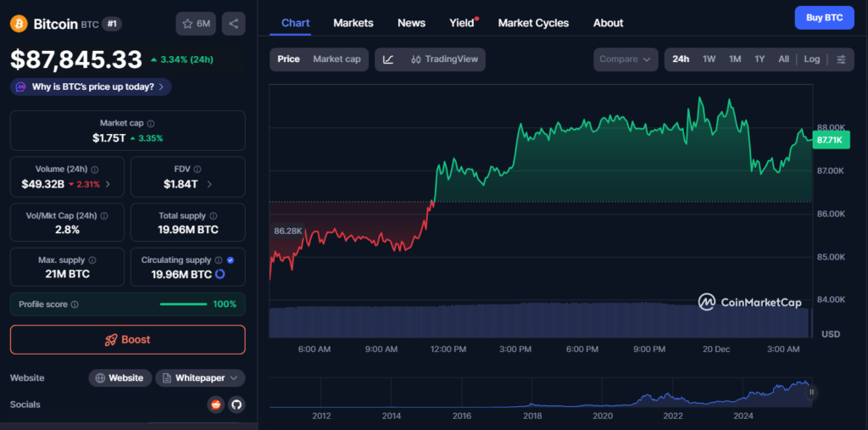Image resolution: width=868 pixels, height=430 pixels.
Task: Click the share icon next to Bitcoin
Action: click(233, 24)
